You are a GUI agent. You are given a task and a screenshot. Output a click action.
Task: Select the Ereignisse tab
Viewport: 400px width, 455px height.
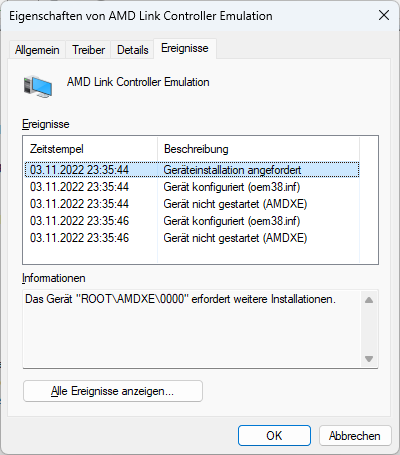(x=185, y=48)
